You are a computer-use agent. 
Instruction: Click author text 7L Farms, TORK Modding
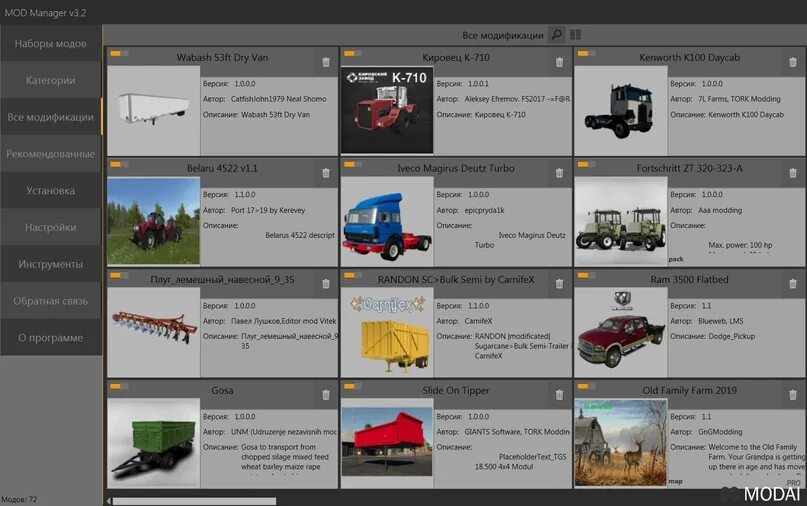739,99
